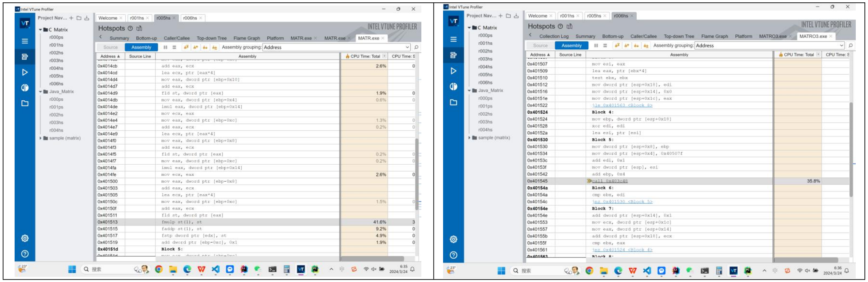Image resolution: width=868 pixels, height=282 pixels.
Task: Toggle stacked layout icon in left window toolbar
Action: pos(174,47)
